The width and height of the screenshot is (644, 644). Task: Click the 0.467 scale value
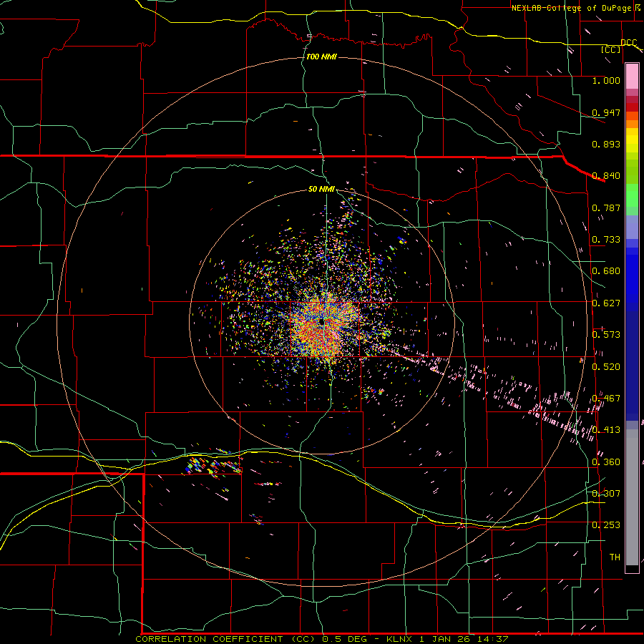606,399
